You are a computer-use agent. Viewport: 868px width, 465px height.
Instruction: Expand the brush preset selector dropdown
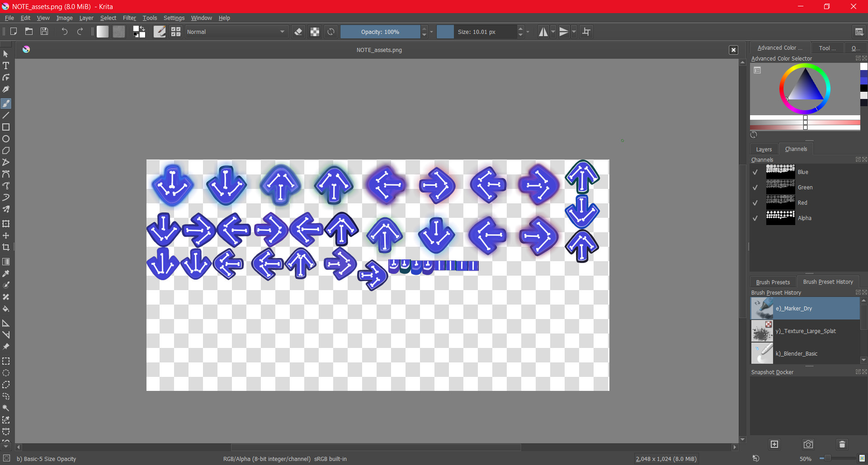[176, 32]
